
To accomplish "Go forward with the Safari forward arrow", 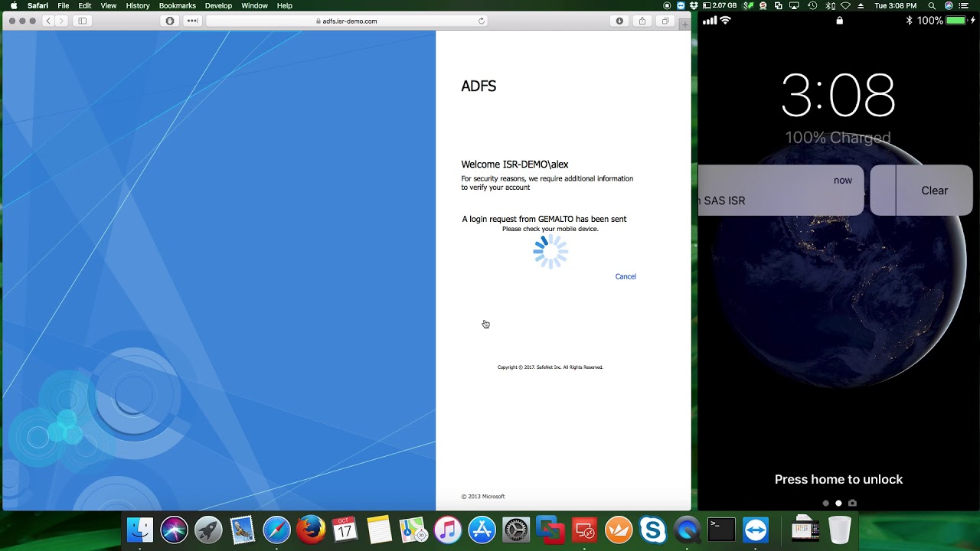I will pyautogui.click(x=62, y=21).
